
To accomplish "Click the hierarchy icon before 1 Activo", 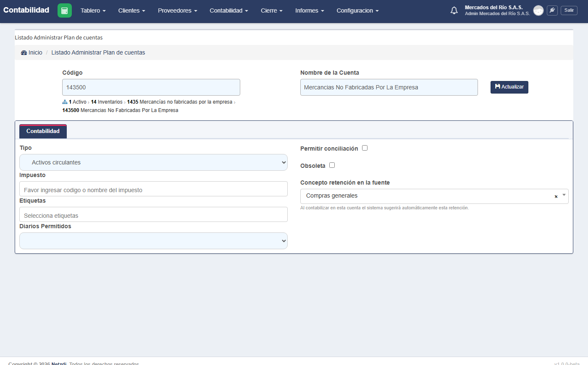I will 65,102.
